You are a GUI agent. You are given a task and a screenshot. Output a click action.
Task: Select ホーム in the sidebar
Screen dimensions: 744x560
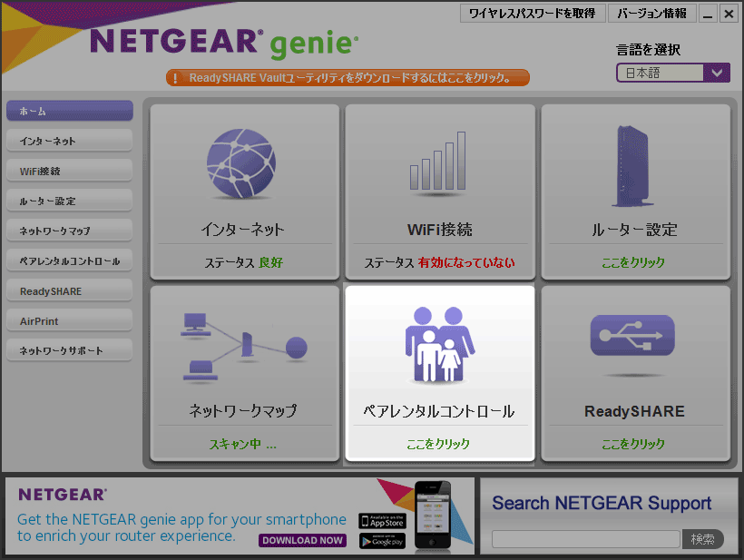click(69, 111)
